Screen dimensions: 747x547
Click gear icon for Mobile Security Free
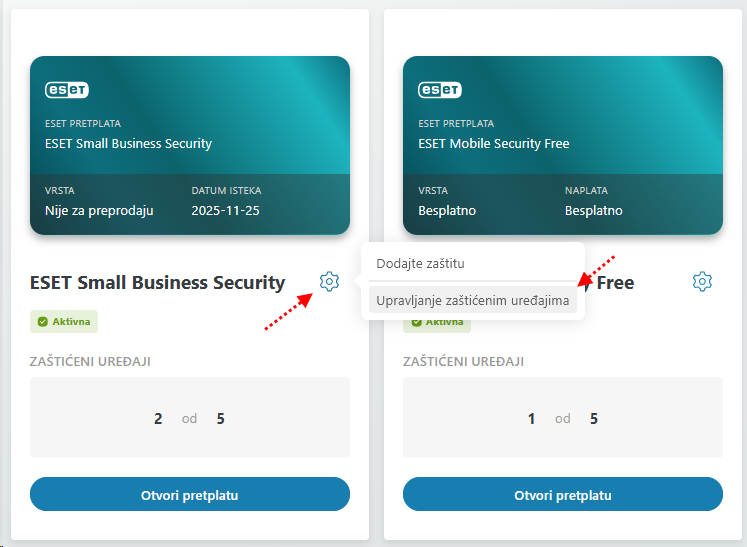tap(702, 282)
